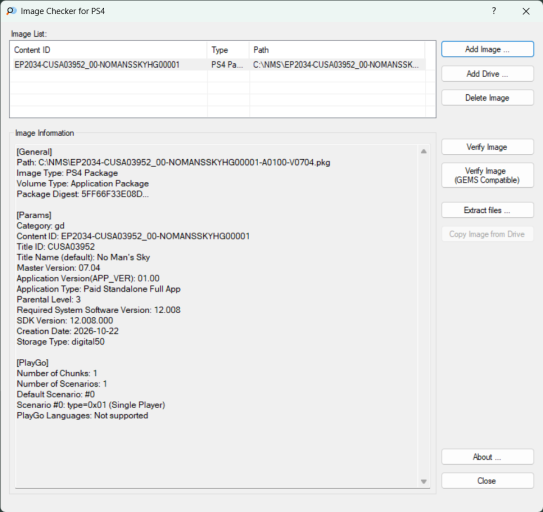Image resolution: width=543 pixels, height=512 pixels.
Task: Click 'Title ID: CUSA03952' line
Action: click(55, 247)
